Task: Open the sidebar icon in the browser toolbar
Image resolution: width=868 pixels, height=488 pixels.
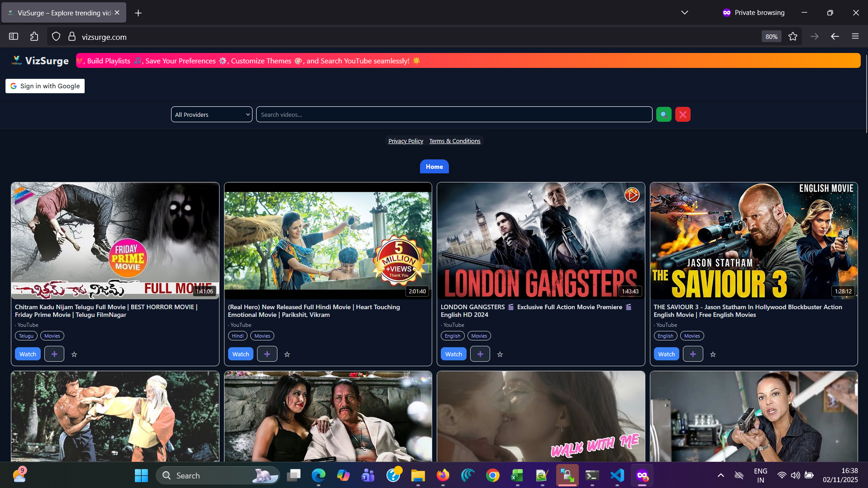Action: click(x=13, y=36)
